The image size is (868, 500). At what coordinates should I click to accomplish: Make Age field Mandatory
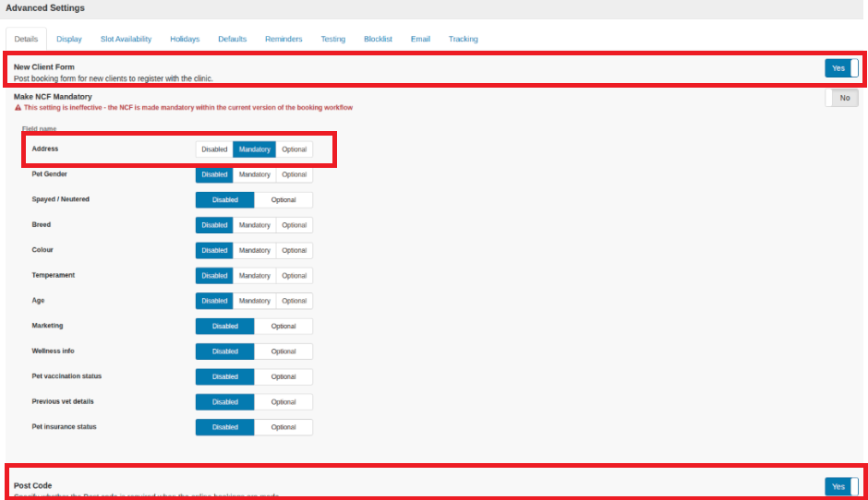254,301
